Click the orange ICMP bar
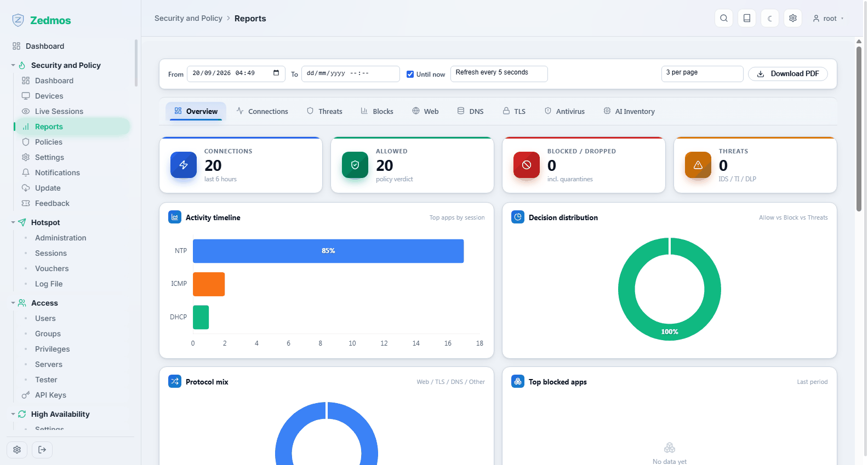868x465 pixels. coord(209,284)
